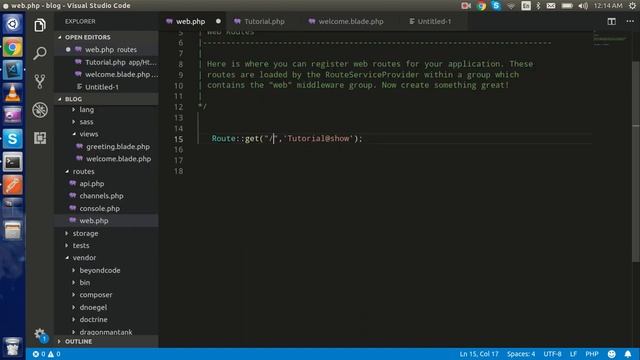
Task: Click the errors and warnings status indicator
Action: [x=46, y=354]
